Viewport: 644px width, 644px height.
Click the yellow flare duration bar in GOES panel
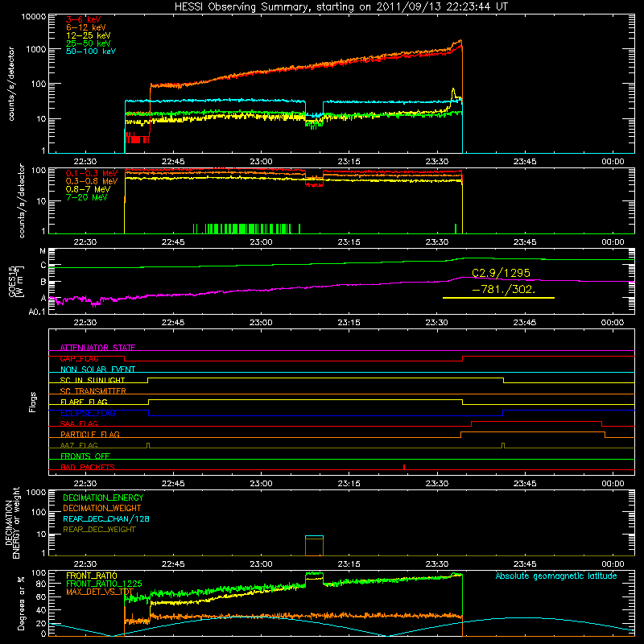[498, 298]
